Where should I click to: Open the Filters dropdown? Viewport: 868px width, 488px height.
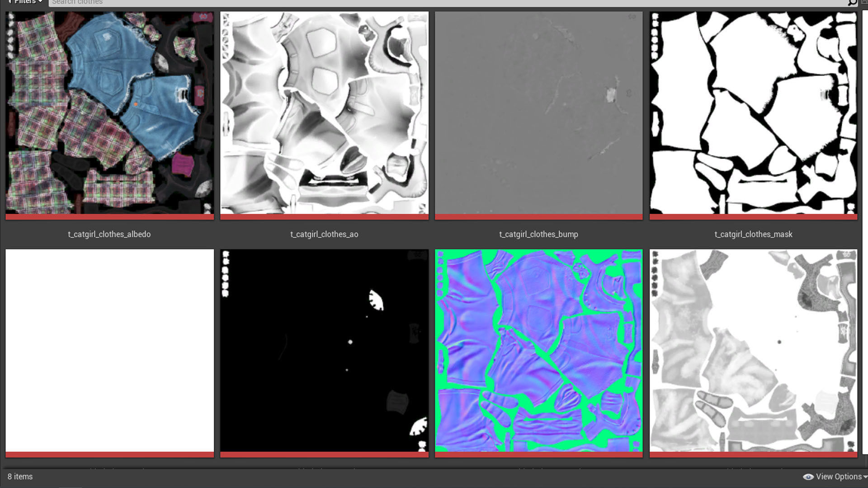tap(25, 2)
